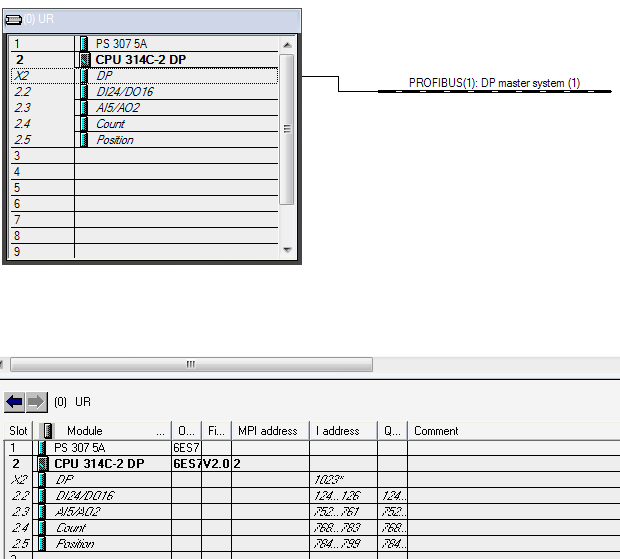Screen dimensions: 620x559
Task: Click the Q... address column header
Action: [x=392, y=431]
